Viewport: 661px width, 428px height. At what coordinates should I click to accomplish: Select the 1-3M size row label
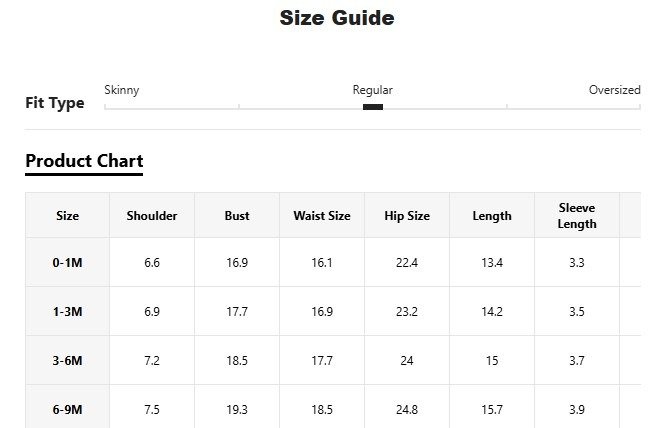click(x=68, y=312)
